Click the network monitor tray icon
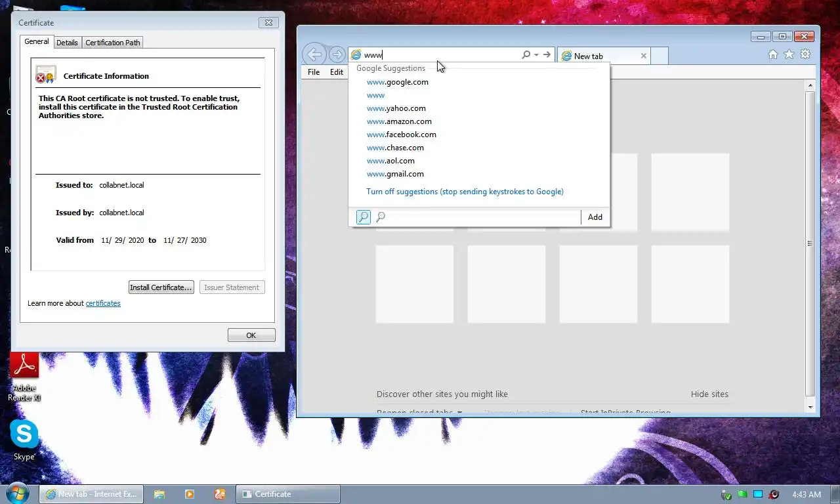The image size is (840, 504). pyautogui.click(x=758, y=494)
